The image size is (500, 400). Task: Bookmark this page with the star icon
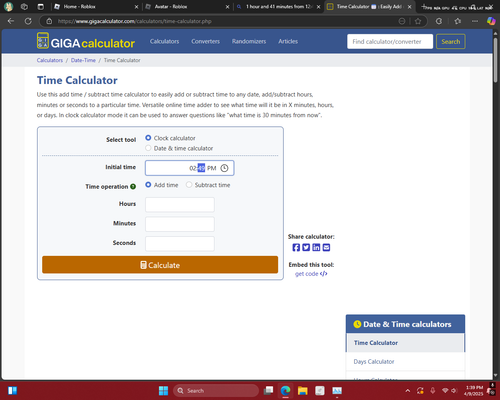pos(418,21)
